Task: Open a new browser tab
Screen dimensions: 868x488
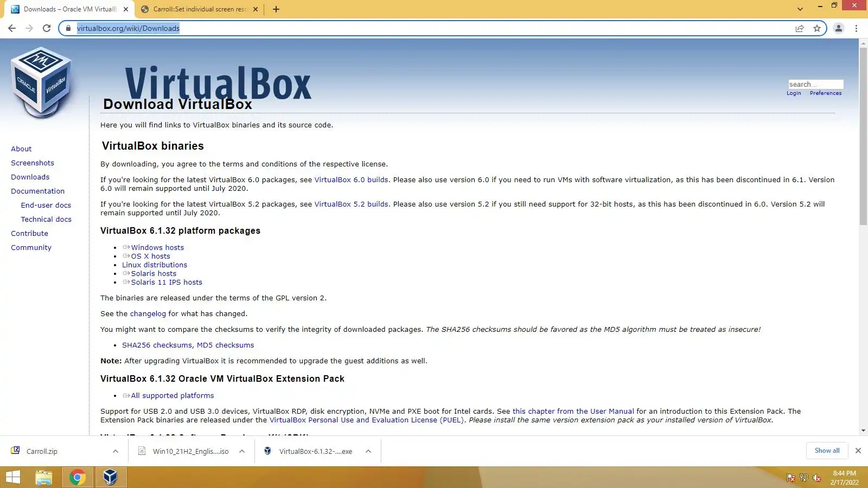Action: tap(276, 9)
